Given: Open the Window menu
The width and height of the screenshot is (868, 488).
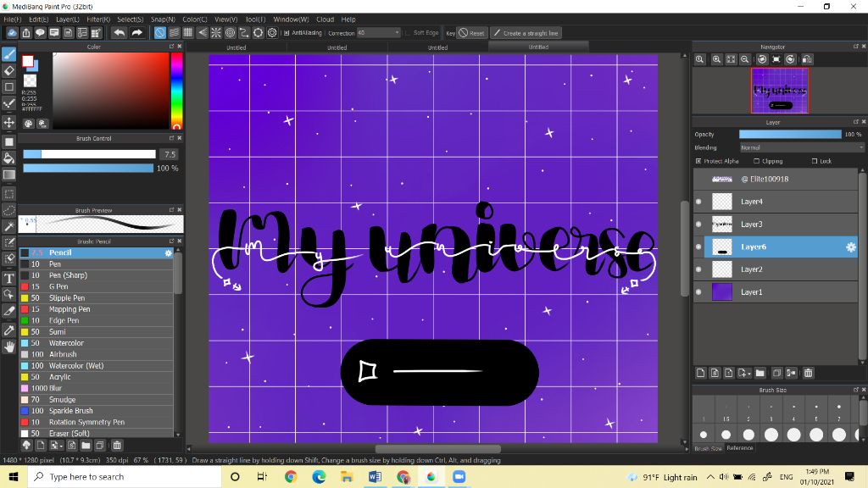Looking at the screenshot, I should (291, 19).
